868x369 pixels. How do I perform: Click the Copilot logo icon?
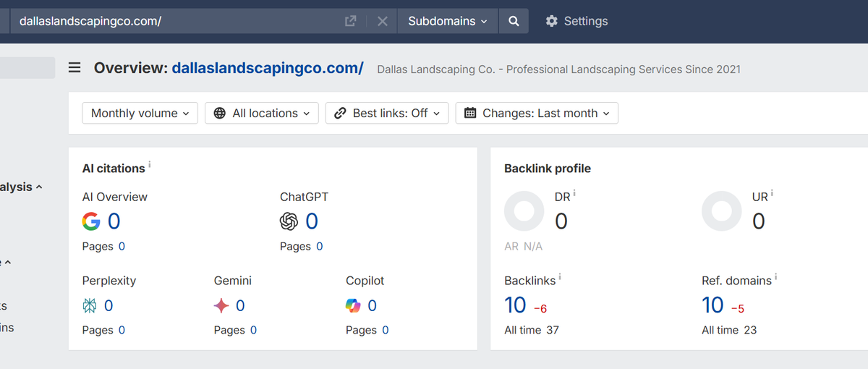point(353,306)
